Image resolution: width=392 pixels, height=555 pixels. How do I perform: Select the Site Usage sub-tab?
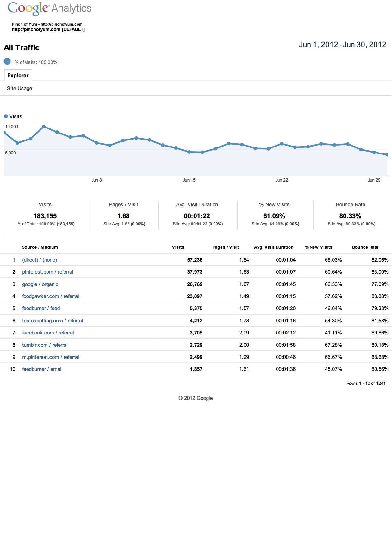tap(20, 88)
